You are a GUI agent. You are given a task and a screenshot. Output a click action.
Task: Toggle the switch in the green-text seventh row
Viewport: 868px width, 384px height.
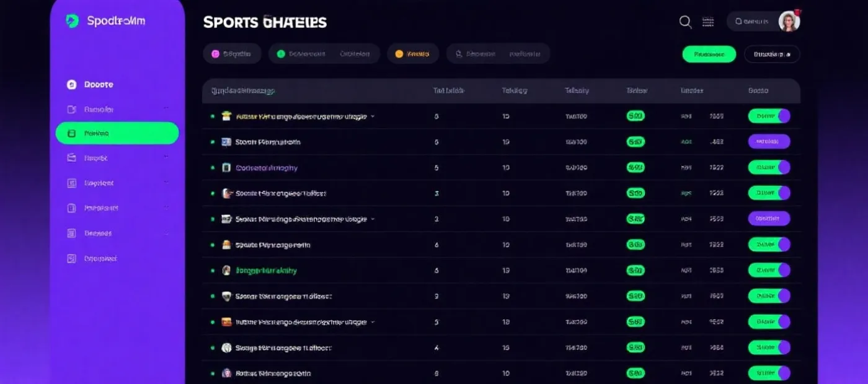[x=769, y=270]
